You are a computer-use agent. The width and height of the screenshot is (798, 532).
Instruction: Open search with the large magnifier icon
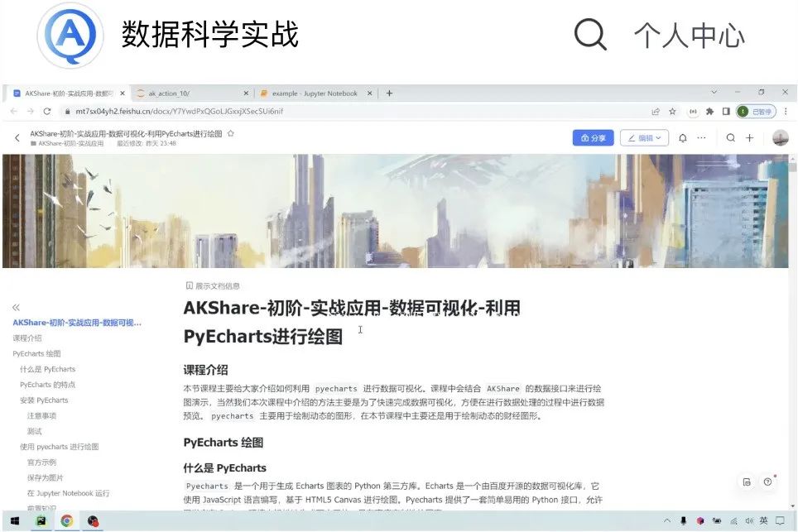click(x=590, y=35)
